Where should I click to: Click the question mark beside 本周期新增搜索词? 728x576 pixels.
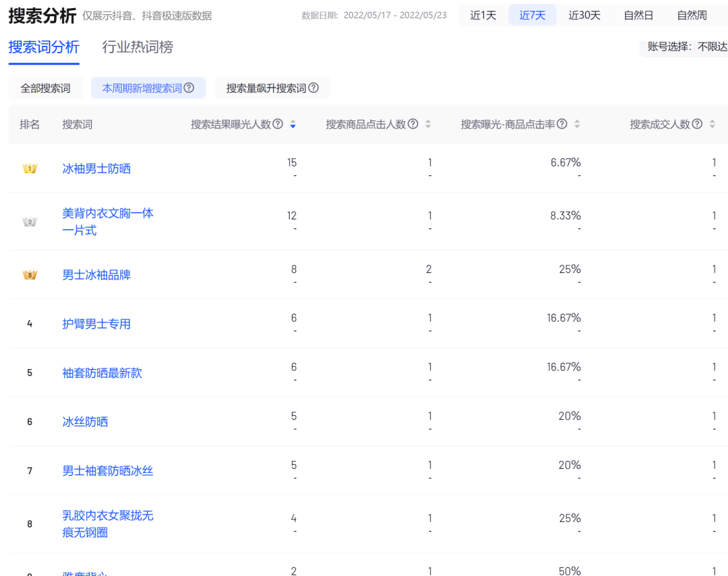[189, 88]
